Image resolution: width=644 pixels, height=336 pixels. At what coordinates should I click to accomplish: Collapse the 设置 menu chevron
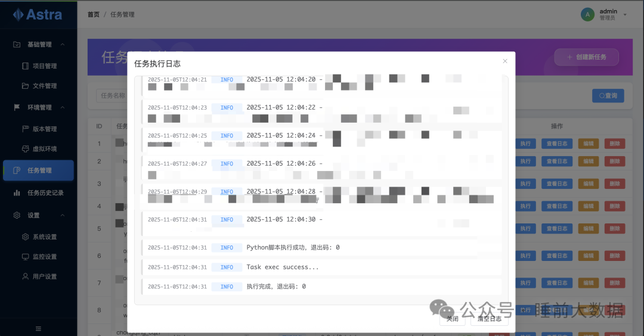(x=63, y=215)
